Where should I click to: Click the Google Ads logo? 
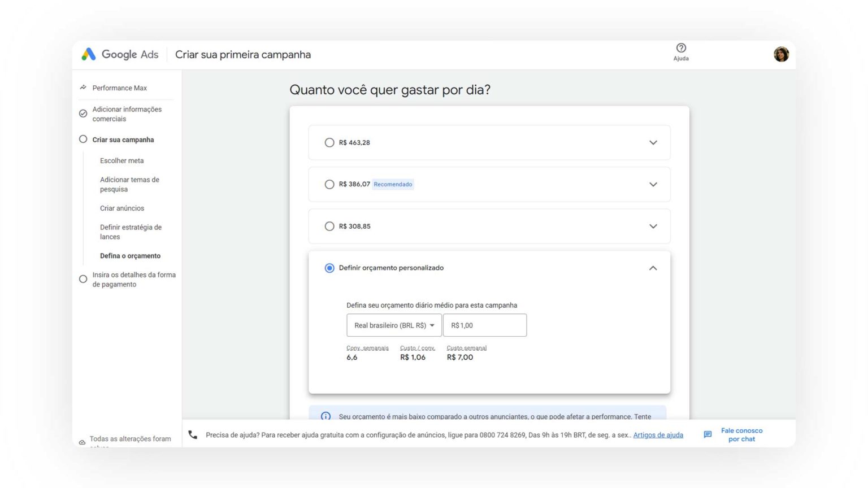(120, 54)
